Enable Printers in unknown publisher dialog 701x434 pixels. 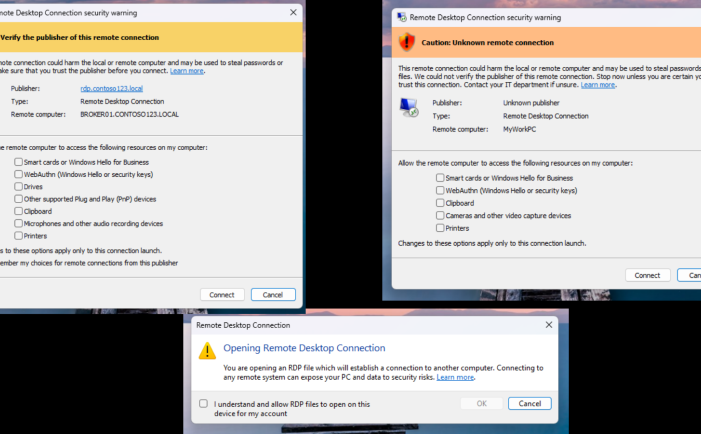(x=440, y=228)
